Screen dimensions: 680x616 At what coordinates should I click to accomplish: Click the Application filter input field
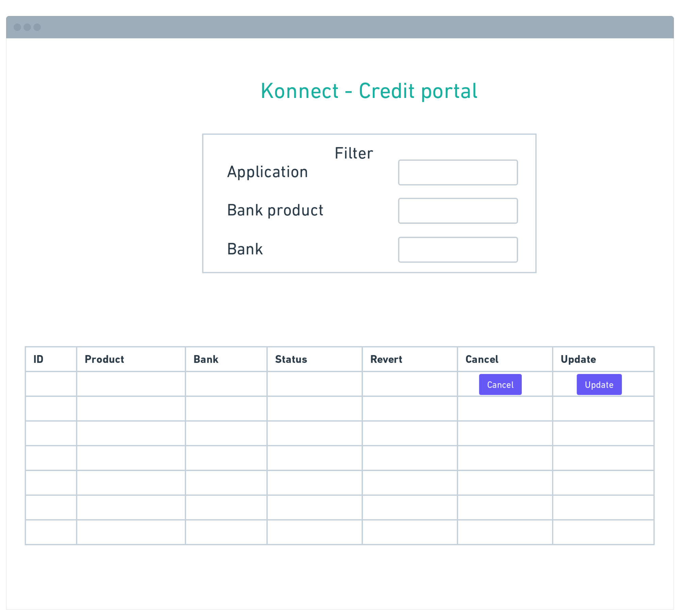pyautogui.click(x=458, y=172)
